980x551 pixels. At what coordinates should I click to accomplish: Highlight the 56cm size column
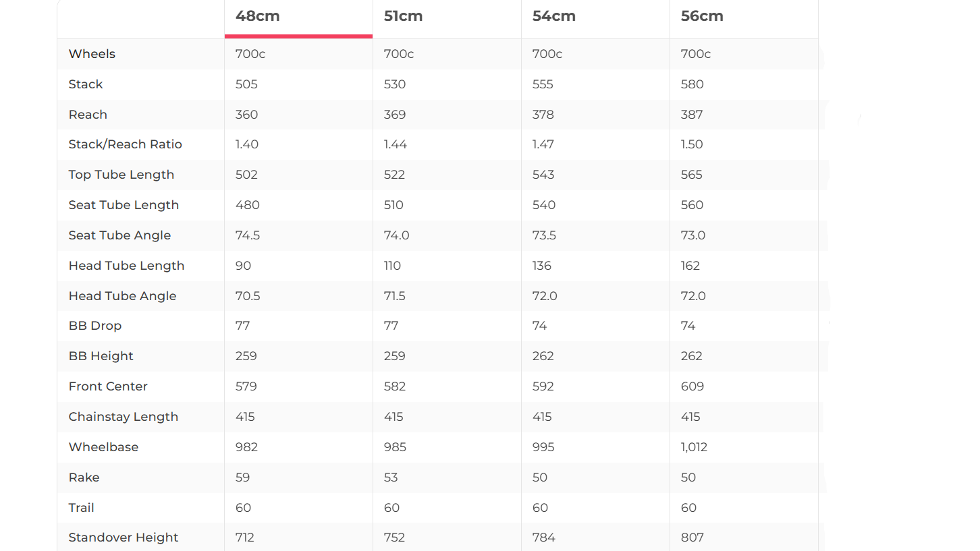[702, 16]
